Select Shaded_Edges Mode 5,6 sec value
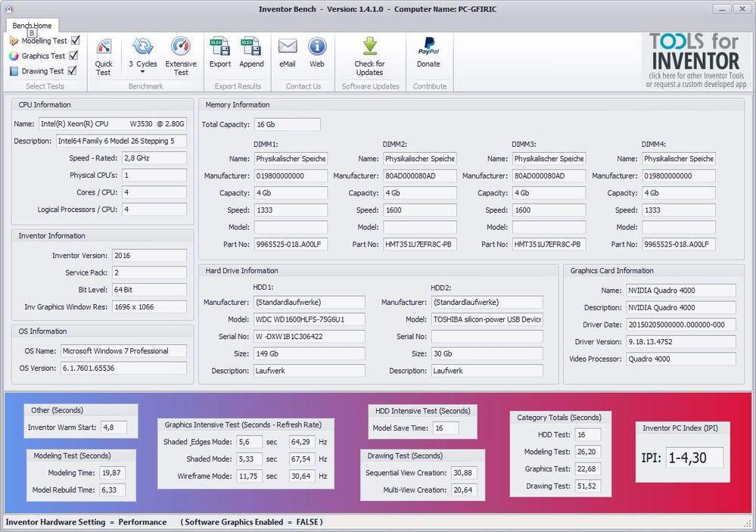756x532 pixels. pyautogui.click(x=249, y=442)
